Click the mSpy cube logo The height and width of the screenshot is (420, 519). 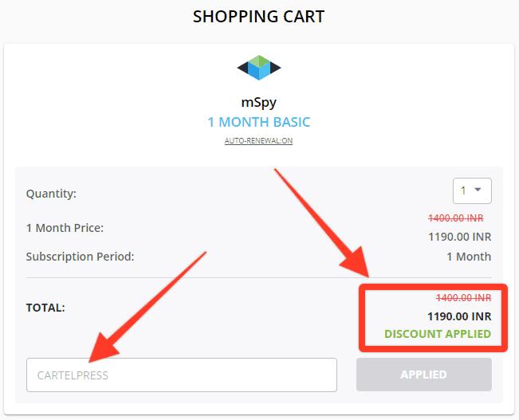259,68
